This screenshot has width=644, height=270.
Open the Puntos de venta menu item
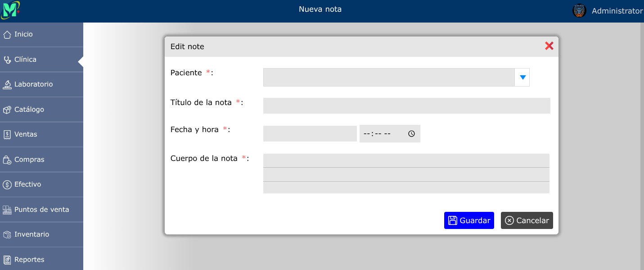coord(41,210)
